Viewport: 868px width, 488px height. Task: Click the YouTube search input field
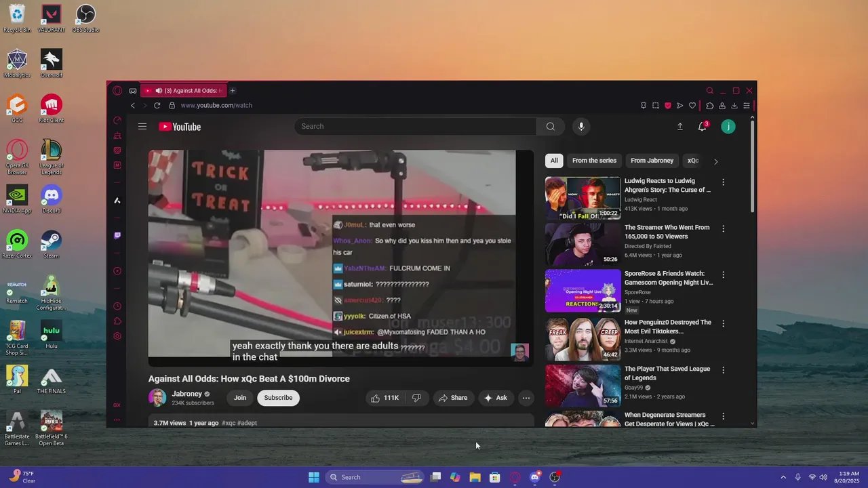pos(415,127)
